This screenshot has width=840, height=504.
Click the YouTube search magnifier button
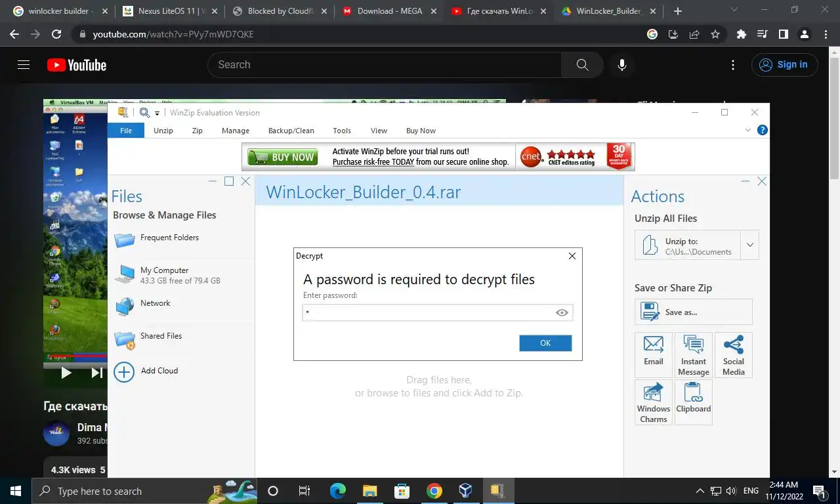(x=583, y=65)
